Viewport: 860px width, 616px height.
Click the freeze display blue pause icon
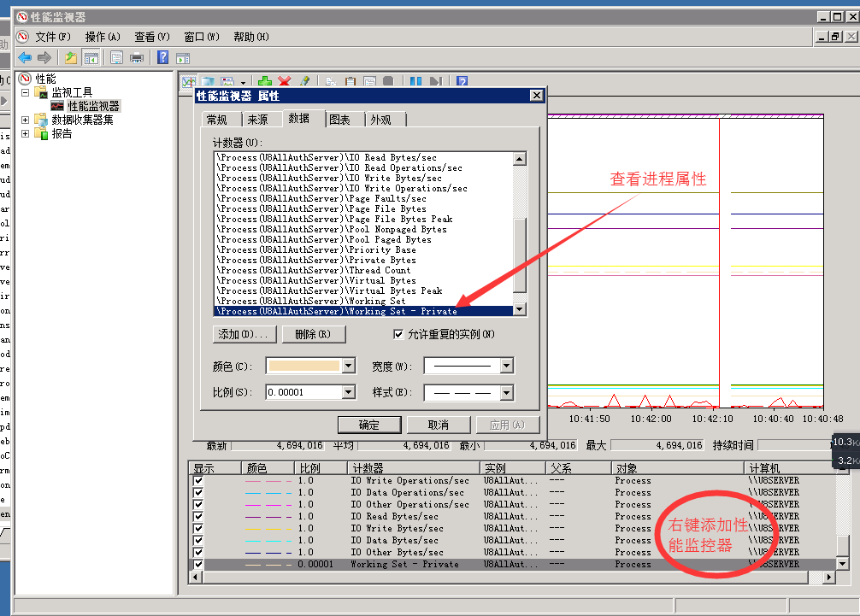(415, 82)
